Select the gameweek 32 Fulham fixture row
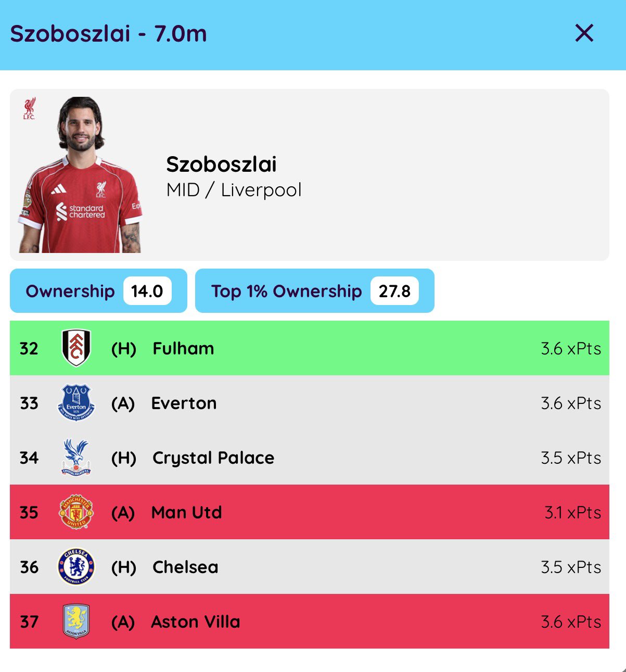Viewport: 626px width, 672px height. click(309, 348)
